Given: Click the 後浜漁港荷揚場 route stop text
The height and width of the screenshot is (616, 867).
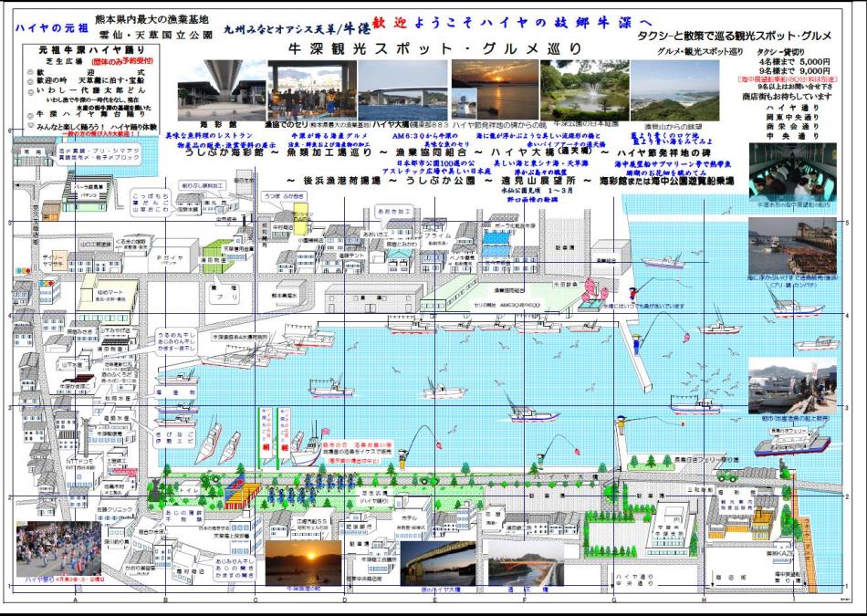Looking at the screenshot, I should (341, 182).
